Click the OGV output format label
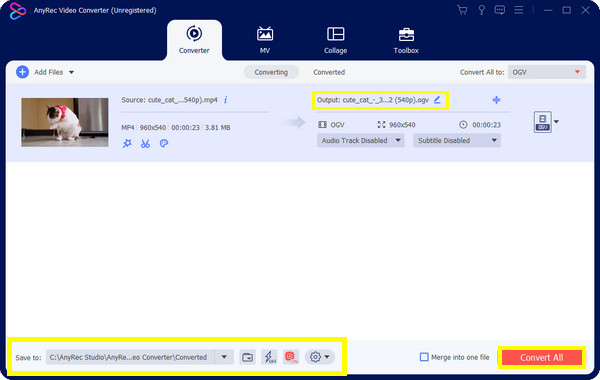The height and width of the screenshot is (380, 600). [337, 125]
